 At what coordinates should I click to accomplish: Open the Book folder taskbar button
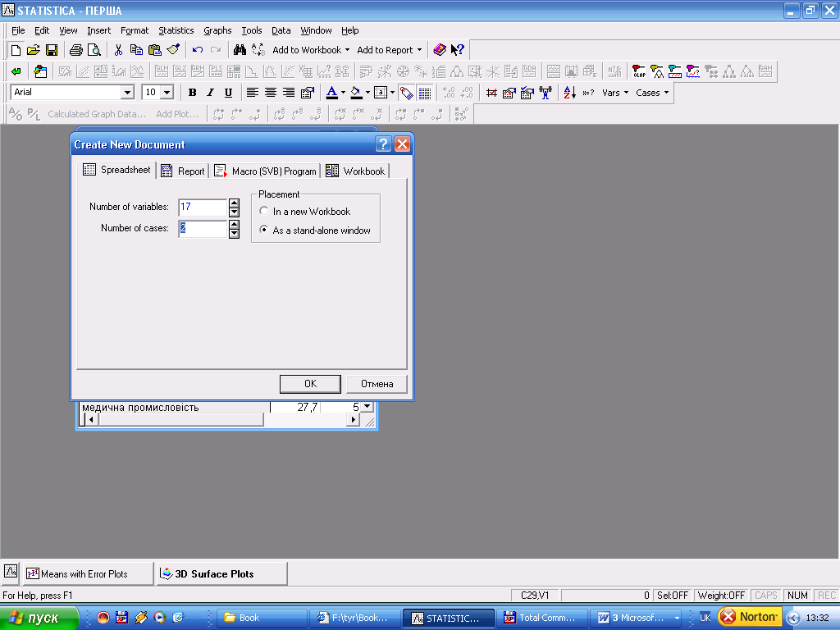262,618
